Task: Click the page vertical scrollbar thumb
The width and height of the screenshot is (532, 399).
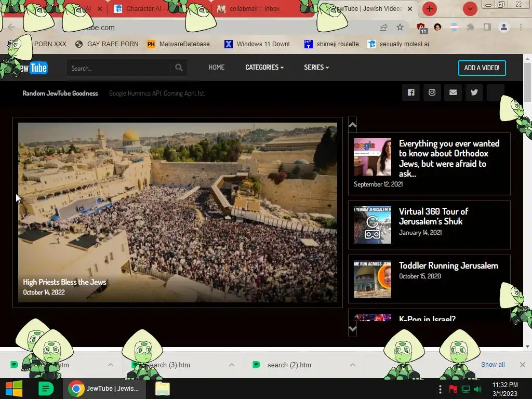Action: point(527,82)
